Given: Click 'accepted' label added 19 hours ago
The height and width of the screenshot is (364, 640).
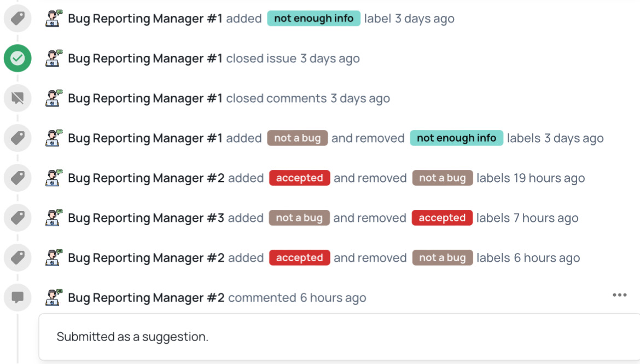Looking at the screenshot, I should (299, 178).
